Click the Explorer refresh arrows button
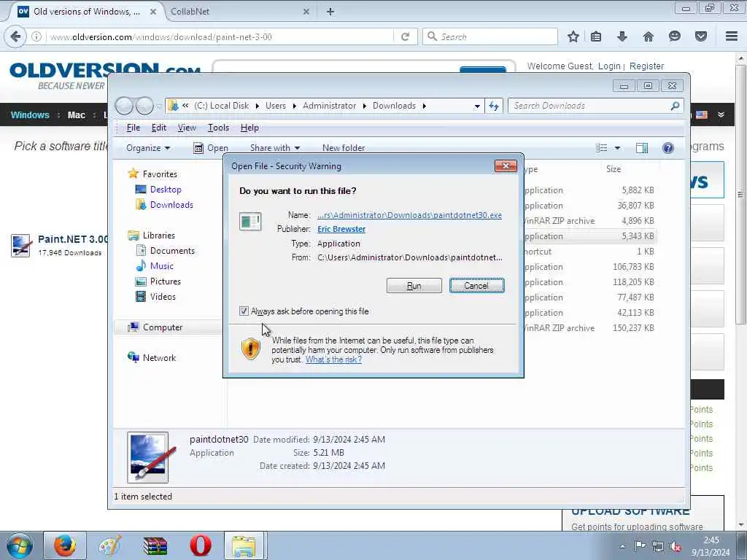Viewport: 747px width, 560px height. 494,106
